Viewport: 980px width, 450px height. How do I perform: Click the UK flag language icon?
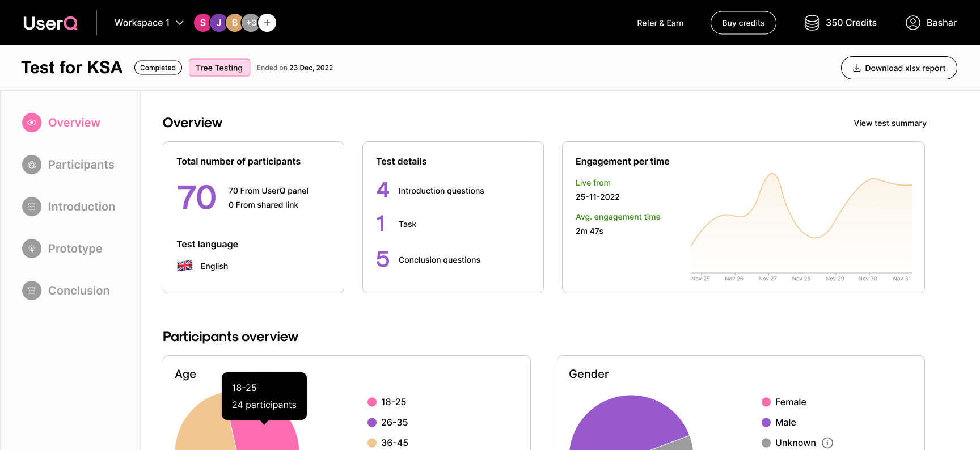(185, 266)
